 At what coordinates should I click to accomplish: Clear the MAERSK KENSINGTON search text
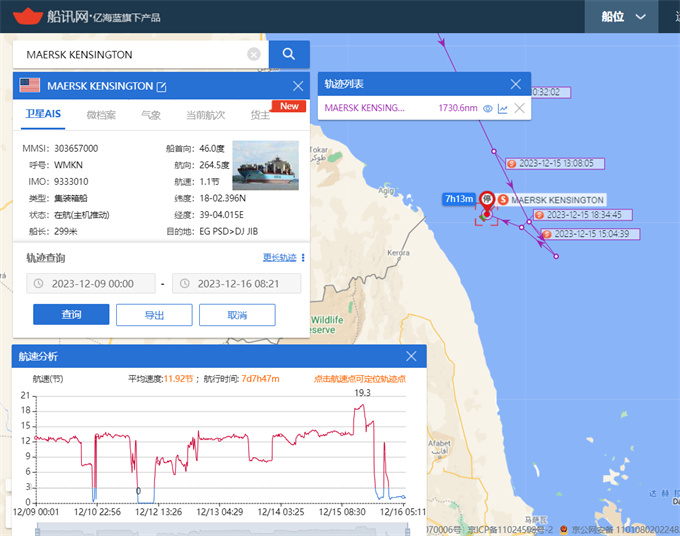point(254,54)
